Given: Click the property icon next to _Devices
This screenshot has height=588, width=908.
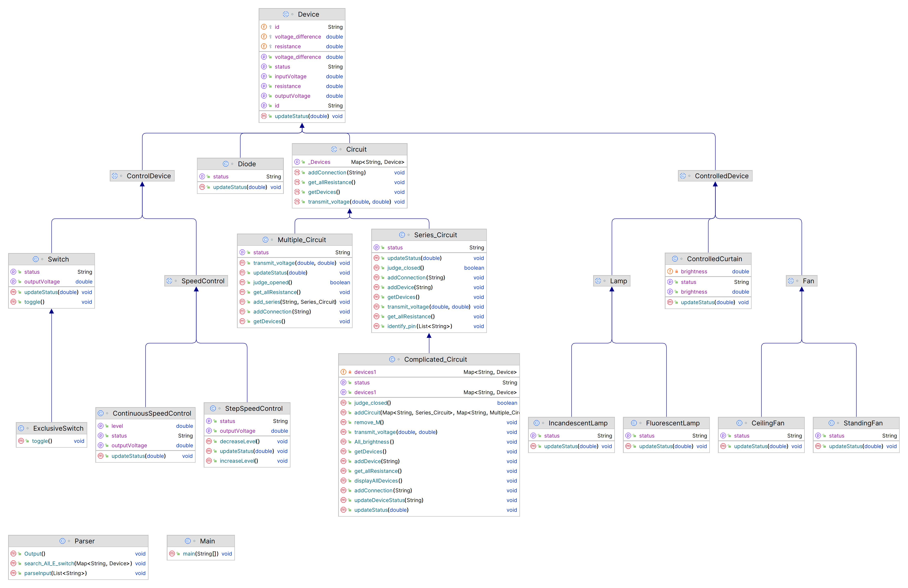Looking at the screenshot, I should [297, 162].
